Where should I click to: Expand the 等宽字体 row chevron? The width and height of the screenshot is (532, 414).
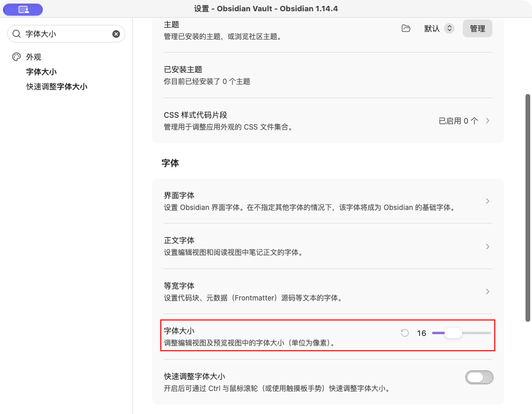click(488, 292)
